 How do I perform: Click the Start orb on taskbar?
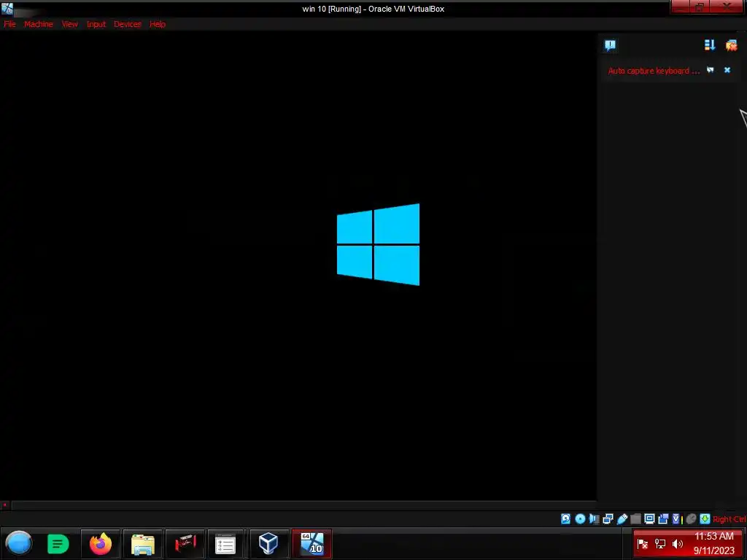point(19,543)
